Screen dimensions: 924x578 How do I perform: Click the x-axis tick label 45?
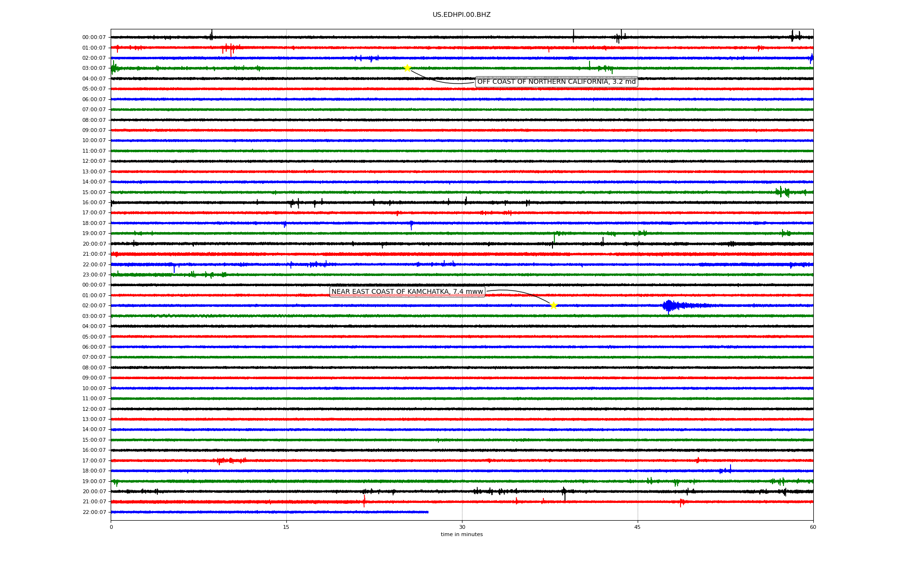point(638,527)
